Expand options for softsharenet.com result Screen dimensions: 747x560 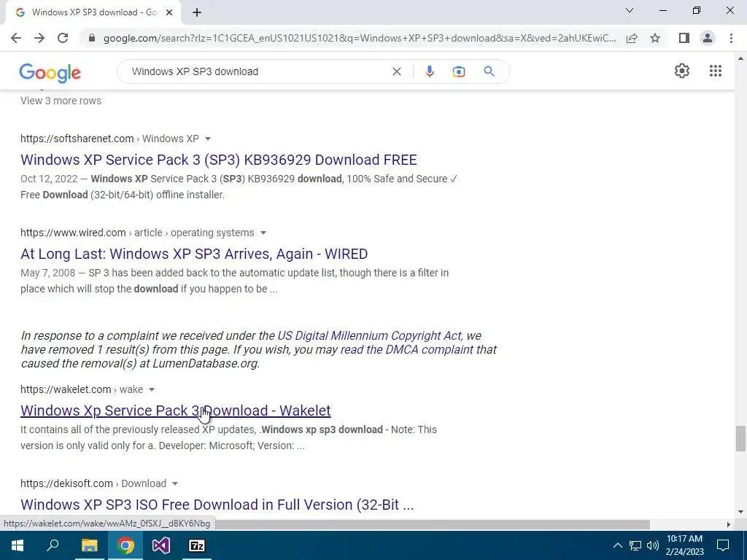tap(208, 139)
